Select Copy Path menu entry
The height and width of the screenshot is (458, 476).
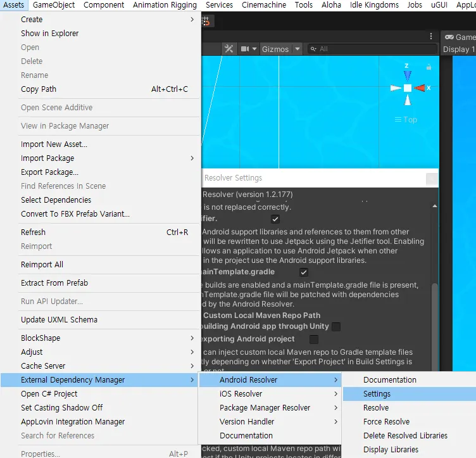pos(100,89)
